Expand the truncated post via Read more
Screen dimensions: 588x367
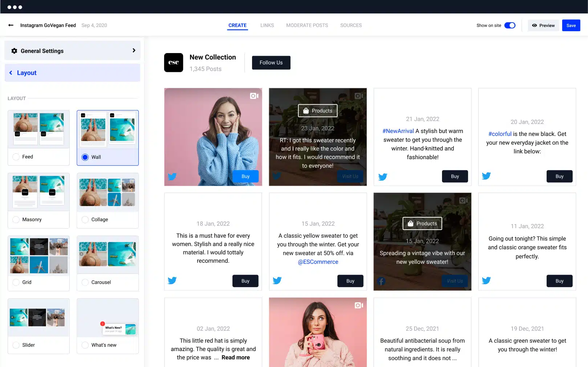[236, 358]
